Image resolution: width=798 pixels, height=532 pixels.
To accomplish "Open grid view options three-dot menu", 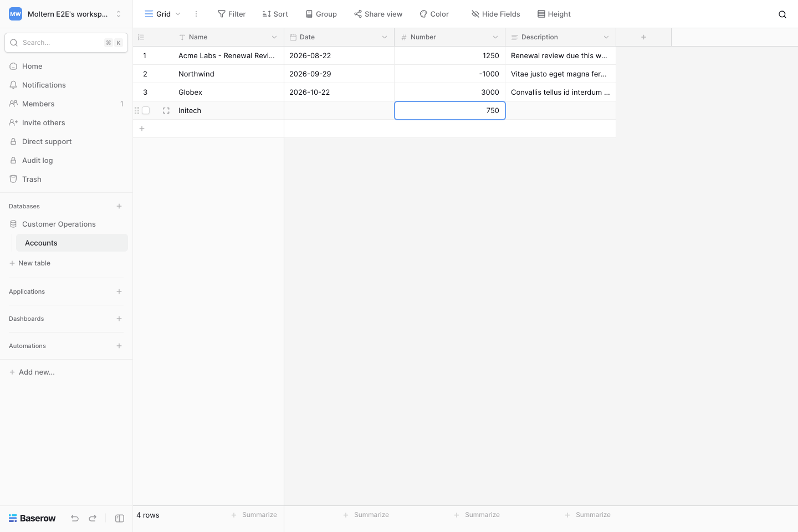I will pos(196,14).
